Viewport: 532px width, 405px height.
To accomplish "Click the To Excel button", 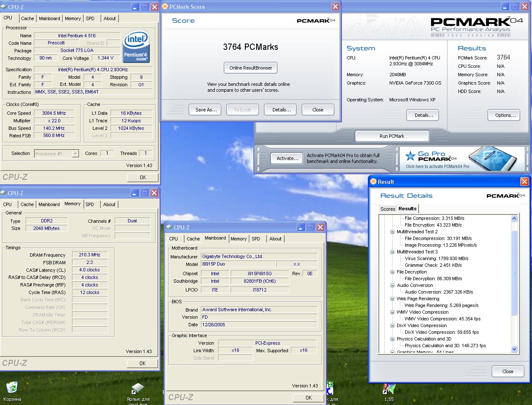I will pos(243,110).
